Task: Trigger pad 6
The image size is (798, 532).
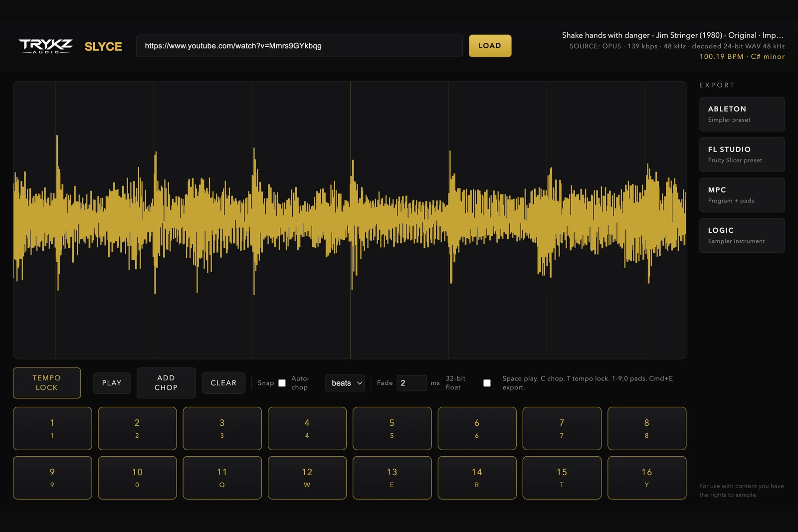Action: pos(477,428)
